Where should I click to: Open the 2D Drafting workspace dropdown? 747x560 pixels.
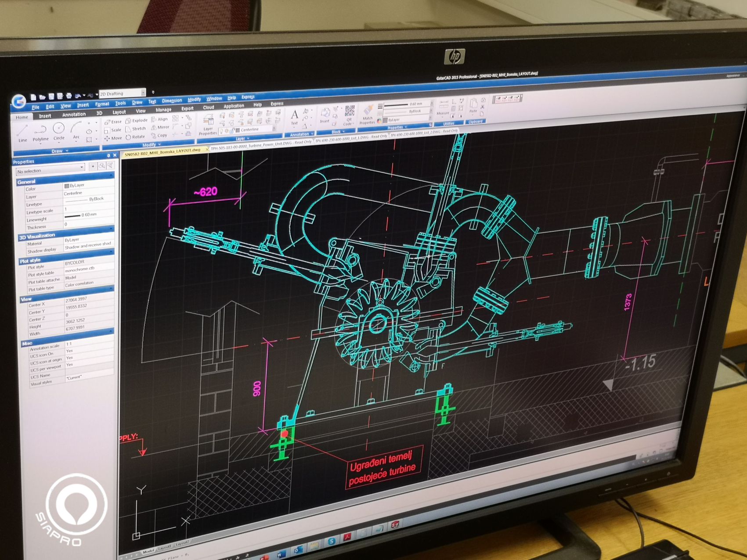click(x=143, y=92)
